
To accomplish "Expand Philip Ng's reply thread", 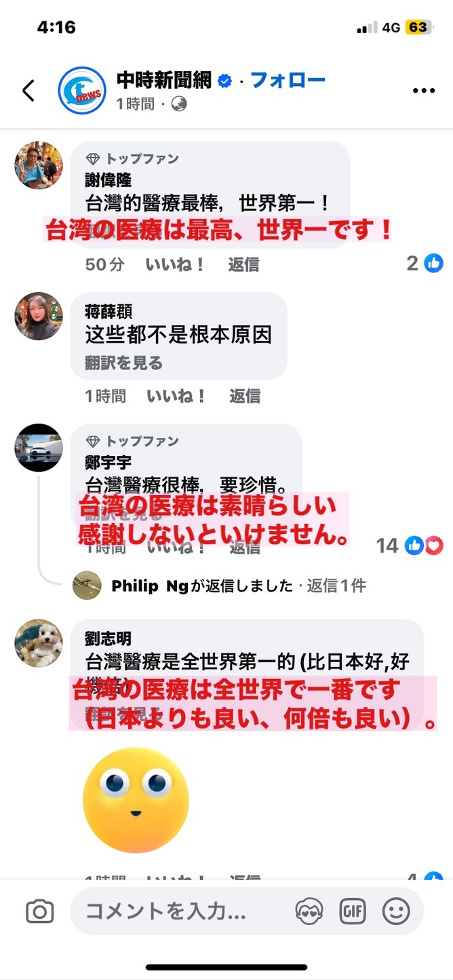I will click(239, 586).
